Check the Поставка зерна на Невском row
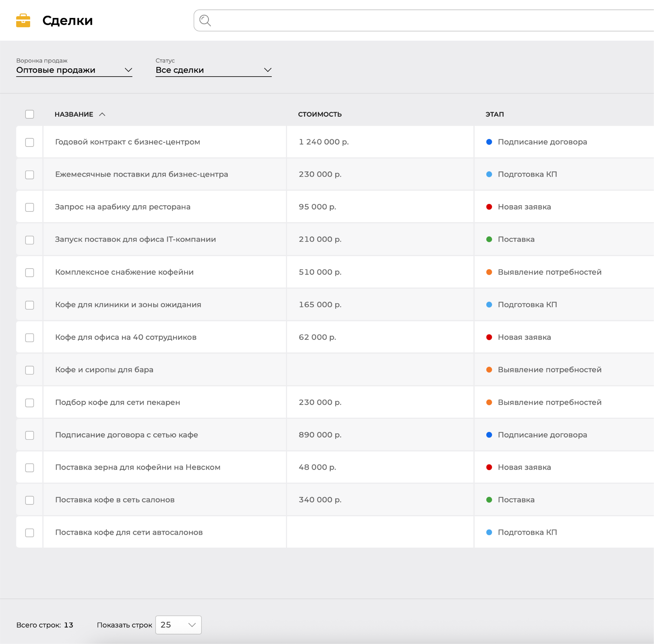The width and height of the screenshot is (654, 644). (30, 467)
